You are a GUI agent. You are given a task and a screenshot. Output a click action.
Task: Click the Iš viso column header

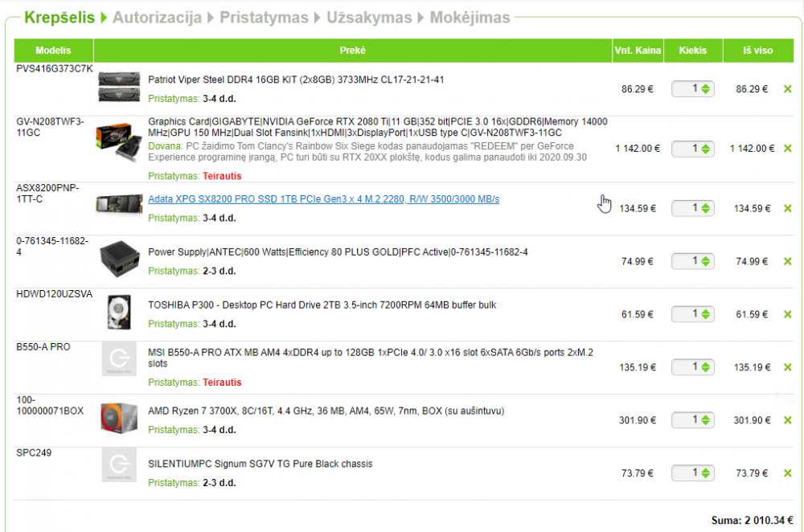point(758,51)
